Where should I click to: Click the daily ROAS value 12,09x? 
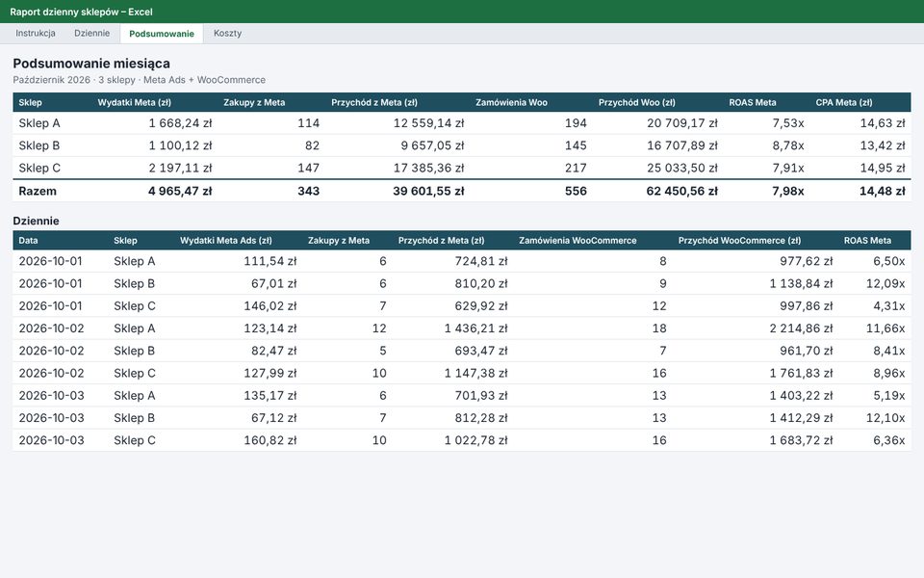click(885, 283)
